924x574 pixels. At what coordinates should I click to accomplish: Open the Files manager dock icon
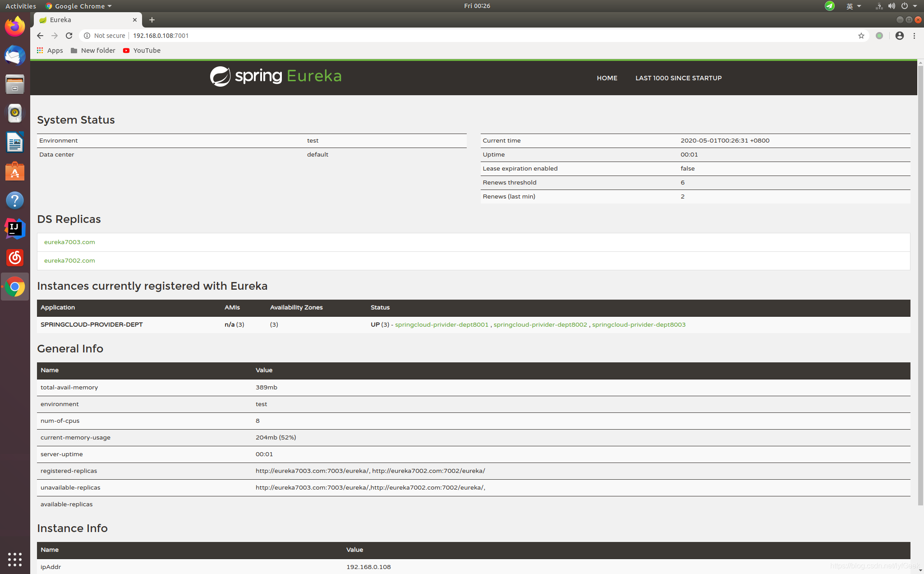(15, 84)
